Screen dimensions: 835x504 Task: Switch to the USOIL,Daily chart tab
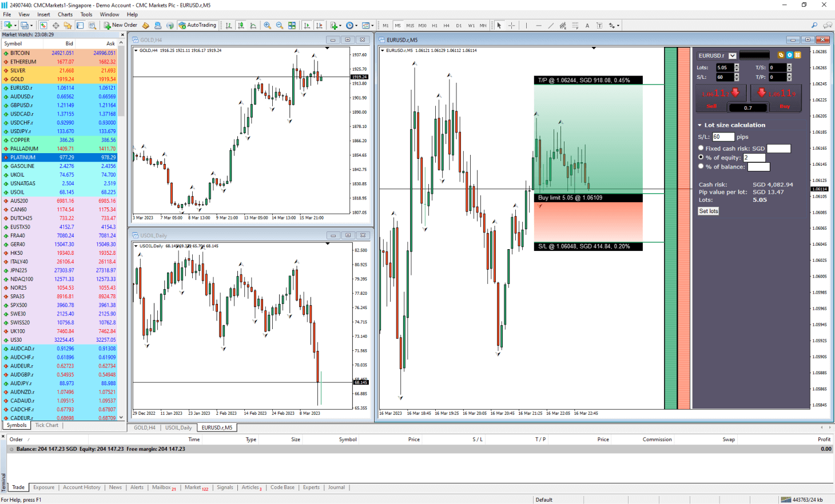pos(178,427)
